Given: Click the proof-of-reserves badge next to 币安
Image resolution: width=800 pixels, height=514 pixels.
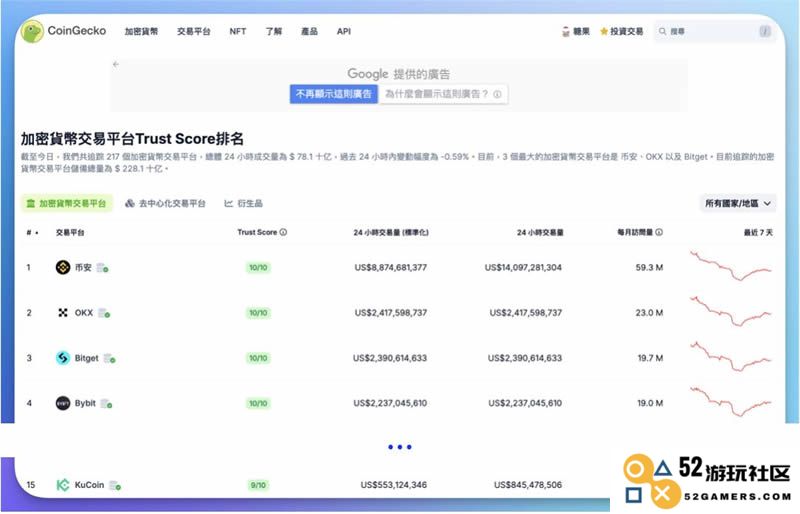Looking at the screenshot, I should pos(103,268).
